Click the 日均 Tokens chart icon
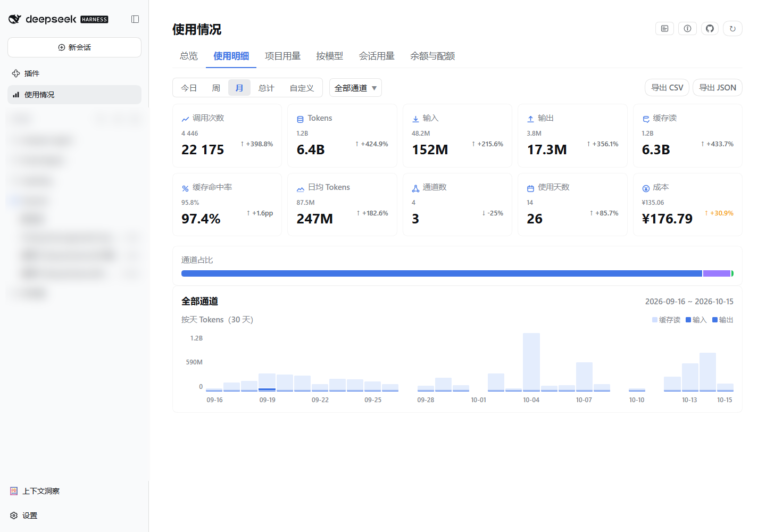 (x=301, y=188)
